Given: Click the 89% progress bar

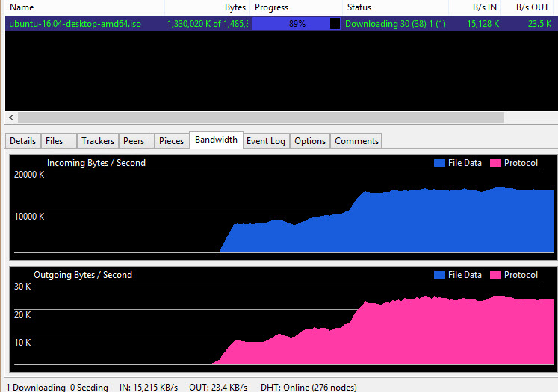Looking at the screenshot, I should 297,24.
